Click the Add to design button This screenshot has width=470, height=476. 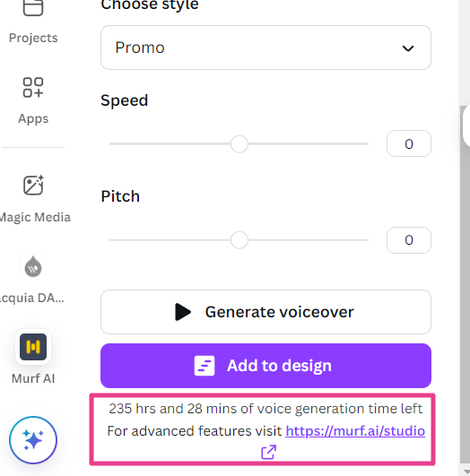click(265, 366)
